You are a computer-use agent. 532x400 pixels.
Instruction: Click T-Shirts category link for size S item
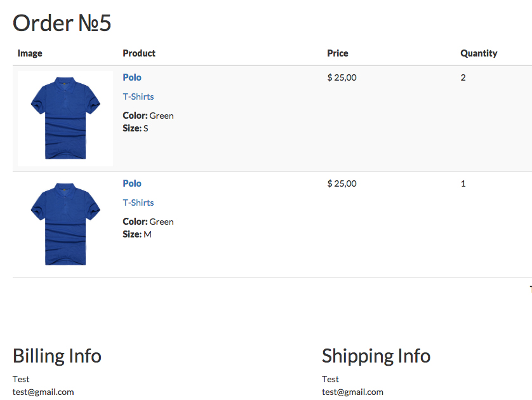(x=138, y=97)
